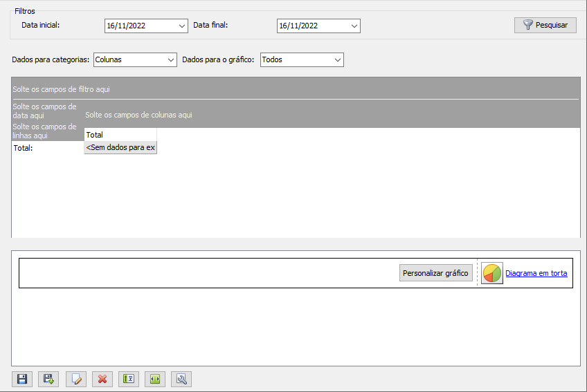Click the Pesquisar button

545,25
